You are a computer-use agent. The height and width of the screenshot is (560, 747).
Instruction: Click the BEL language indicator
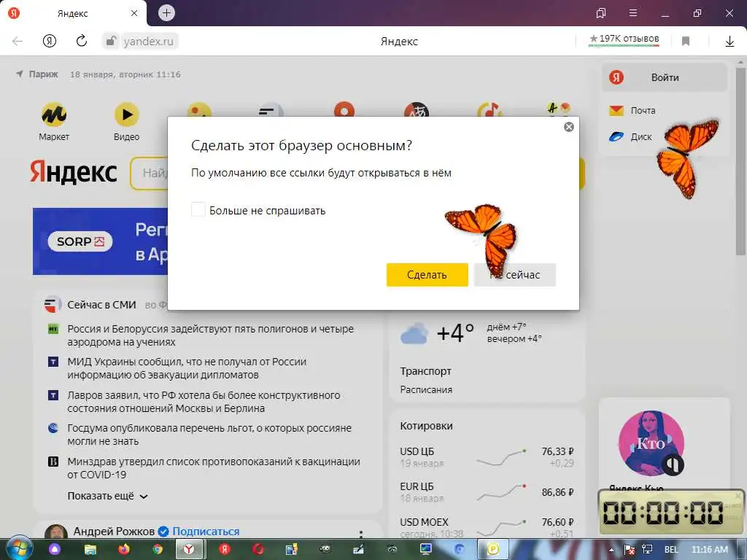671,550
